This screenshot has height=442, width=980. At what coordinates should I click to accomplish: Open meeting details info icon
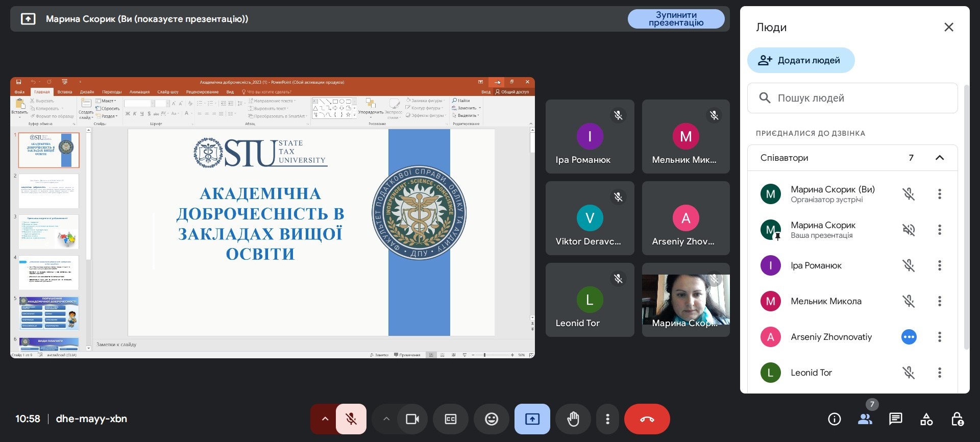tap(835, 419)
